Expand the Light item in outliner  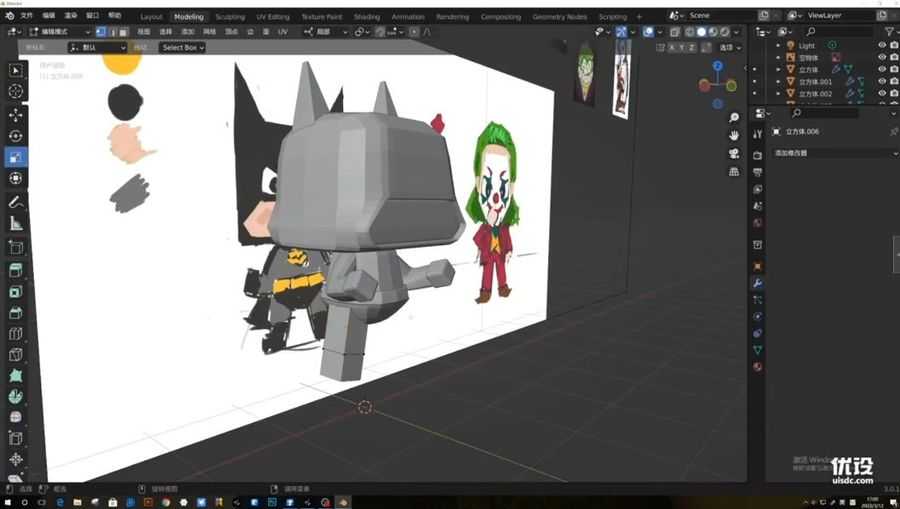coord(778,45)
